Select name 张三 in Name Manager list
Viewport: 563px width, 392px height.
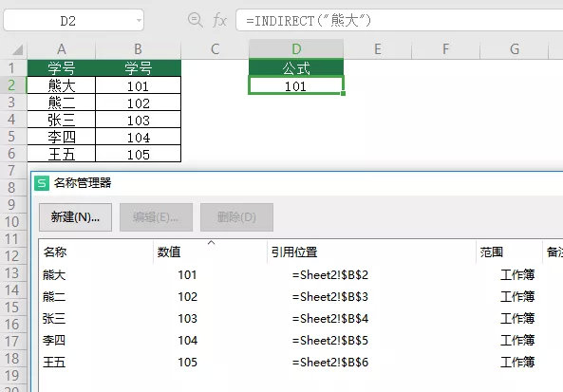[54, 319]
